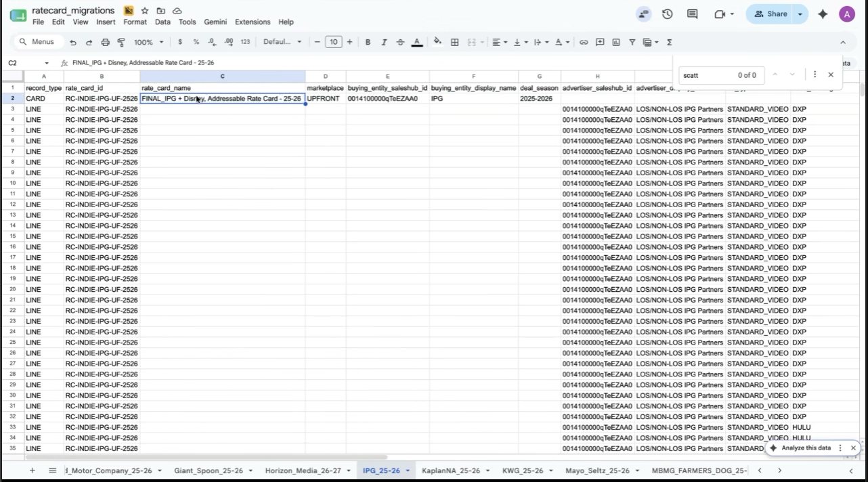The height and width of the screenshot is (482, 868).
Task: Switch to the KaplanNA_25-26 tab
Action: pos(450,470)
